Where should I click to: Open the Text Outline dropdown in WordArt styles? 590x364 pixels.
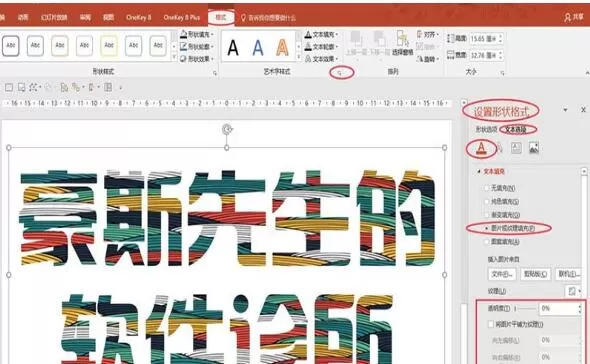pos(321,47)
